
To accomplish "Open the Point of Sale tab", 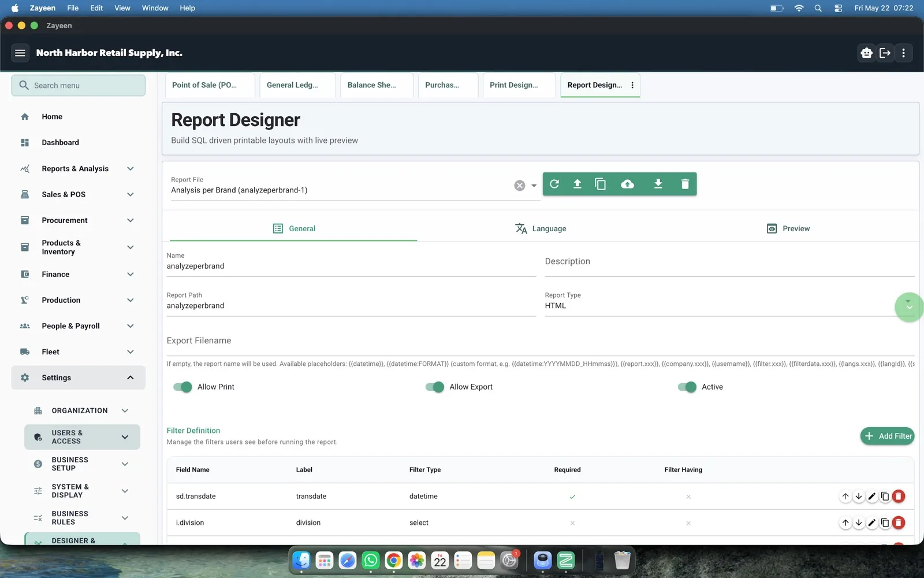I will [x=210, y=85].
